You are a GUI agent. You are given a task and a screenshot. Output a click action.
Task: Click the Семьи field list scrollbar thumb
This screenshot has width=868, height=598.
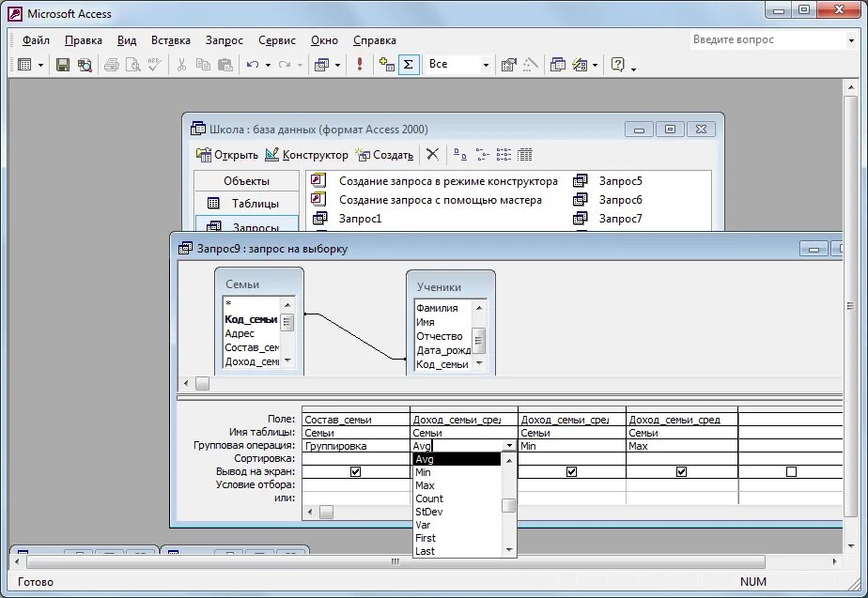pyautogui.click(x=287, y=322)
